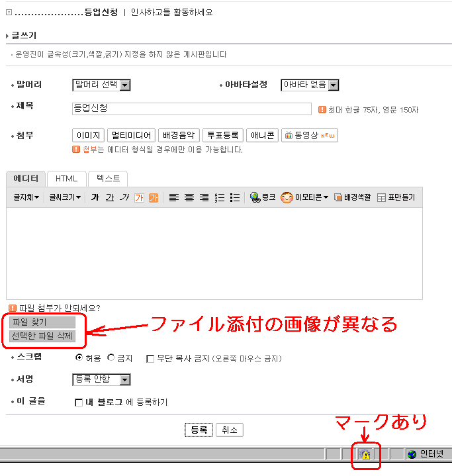The image size is (452, 476).
Task: Click the 글쓰기 heading arrow
Action: (7, 36)
